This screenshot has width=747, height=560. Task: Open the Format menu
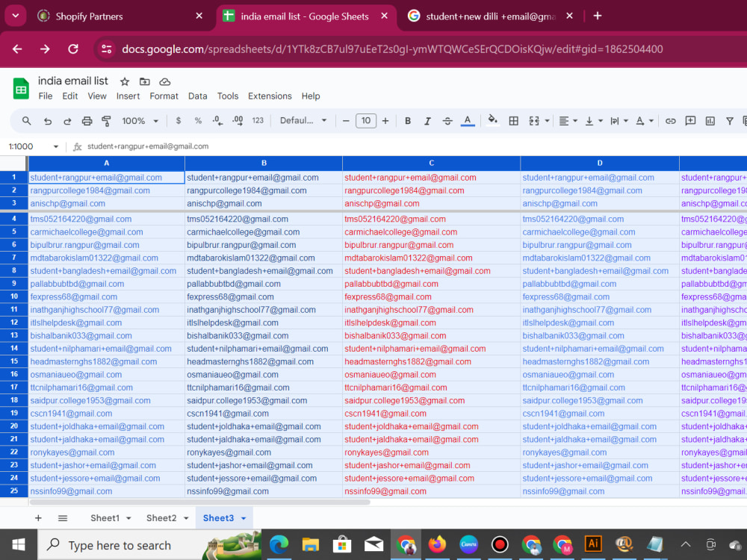pos(164,96)
